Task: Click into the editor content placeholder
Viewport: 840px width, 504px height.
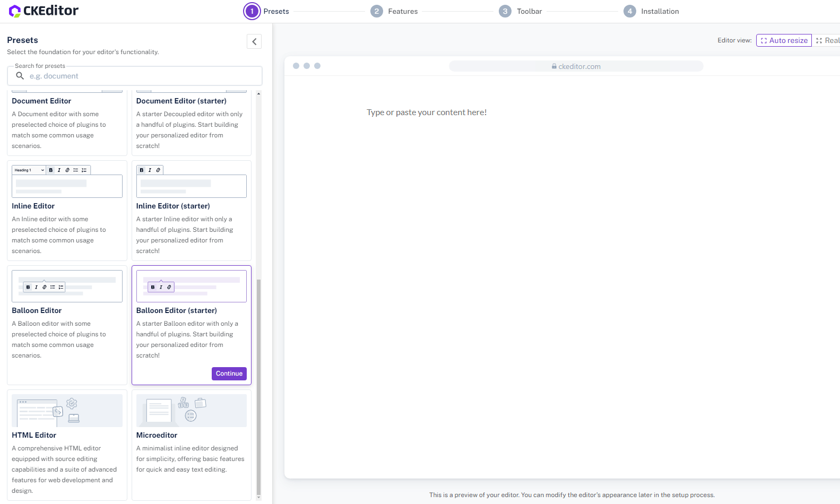Action: point(426,112)
